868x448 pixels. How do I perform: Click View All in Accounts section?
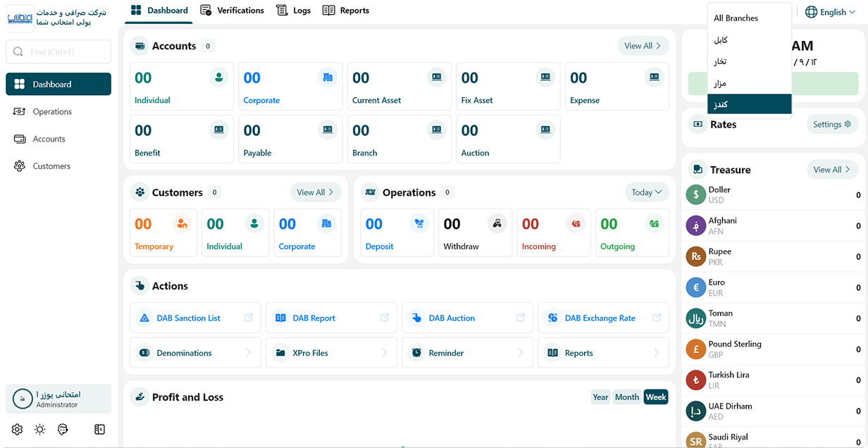[x=643, y=46]
